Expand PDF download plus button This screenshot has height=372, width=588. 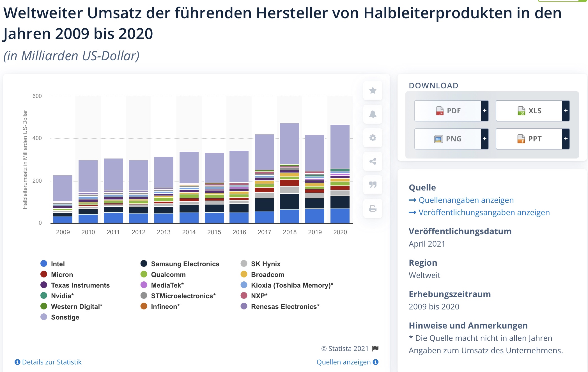pyautogui.click(x=484, y=111)
